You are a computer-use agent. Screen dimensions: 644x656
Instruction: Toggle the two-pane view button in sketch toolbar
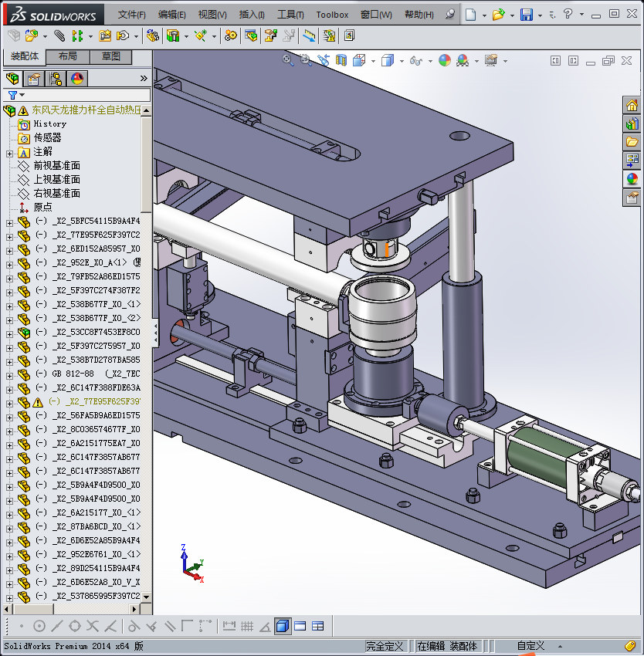click(x=300, y=626)
